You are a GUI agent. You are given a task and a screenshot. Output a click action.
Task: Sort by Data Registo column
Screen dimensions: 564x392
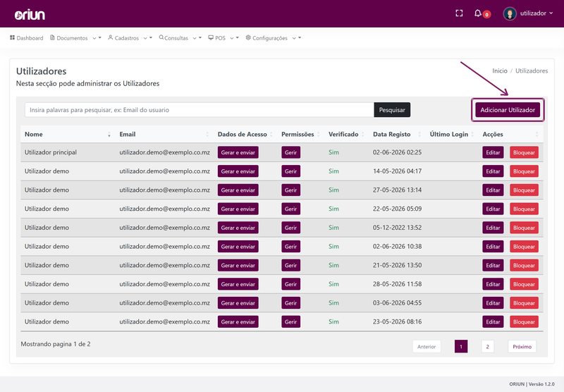397,134
